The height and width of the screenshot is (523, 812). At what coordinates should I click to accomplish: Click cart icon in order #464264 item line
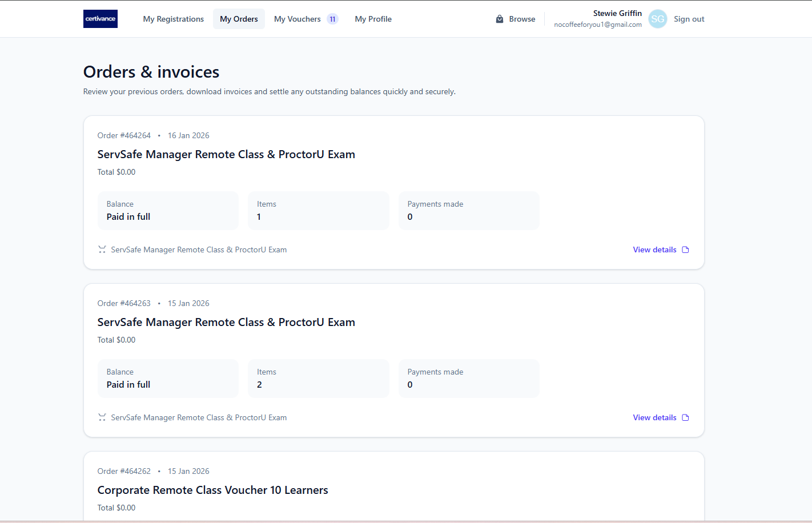[102, 250]
